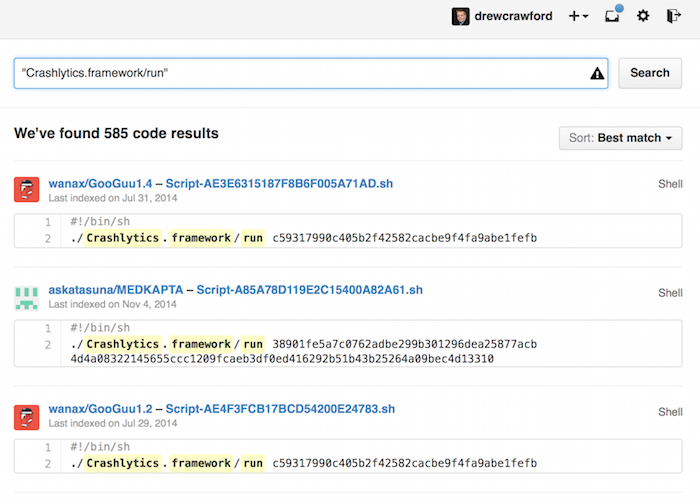This screenshot has width=700, height=500.
Task: Click hash 38901fe5a7c0762adbe299b301296dea25877acb
Action: click(404, 344)
